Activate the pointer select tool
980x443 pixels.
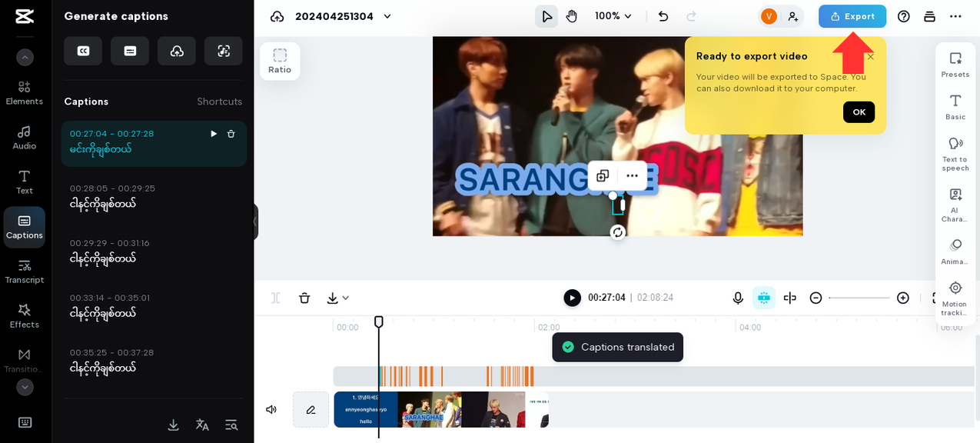(546, 16)
